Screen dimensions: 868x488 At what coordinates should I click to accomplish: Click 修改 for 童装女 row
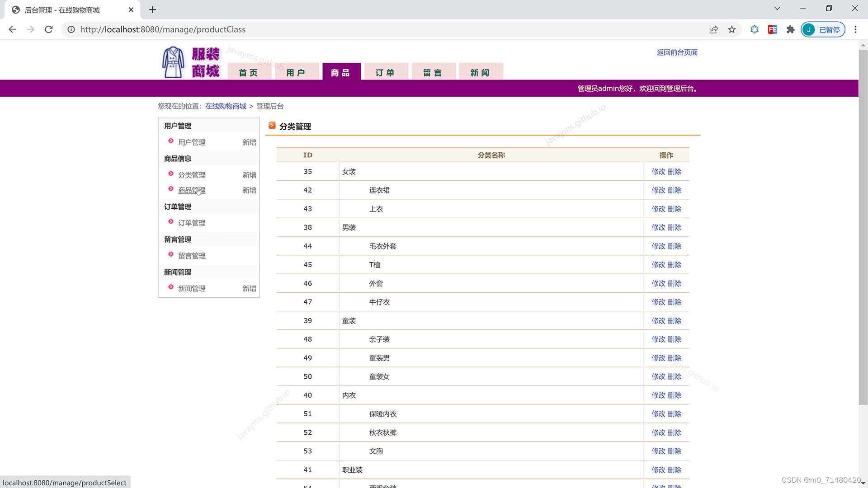click(658, 376)
